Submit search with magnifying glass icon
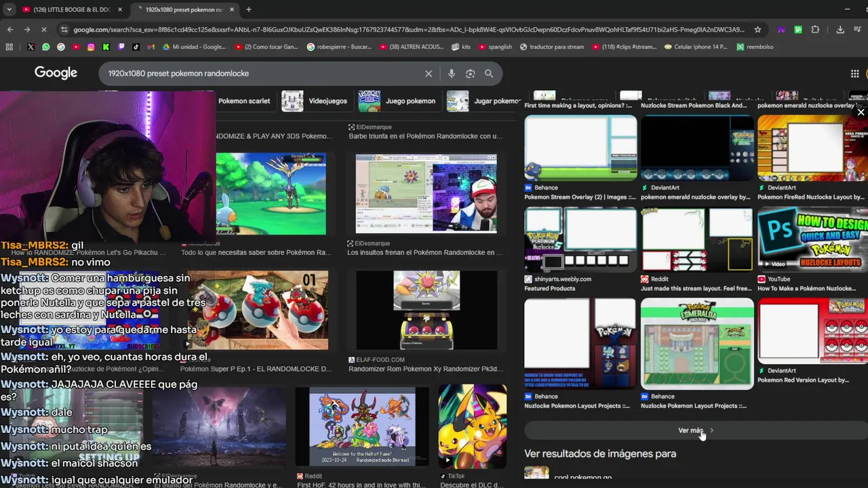 (489, 73)
